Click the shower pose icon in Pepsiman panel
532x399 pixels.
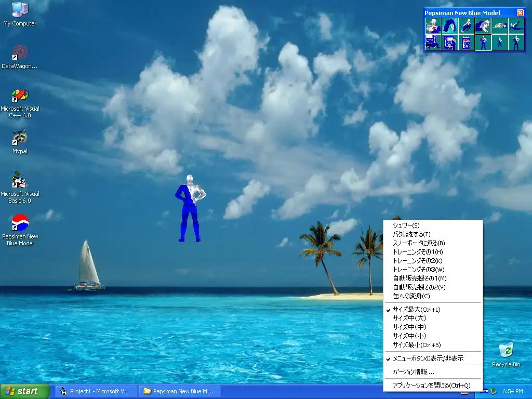tap(433, 26)
